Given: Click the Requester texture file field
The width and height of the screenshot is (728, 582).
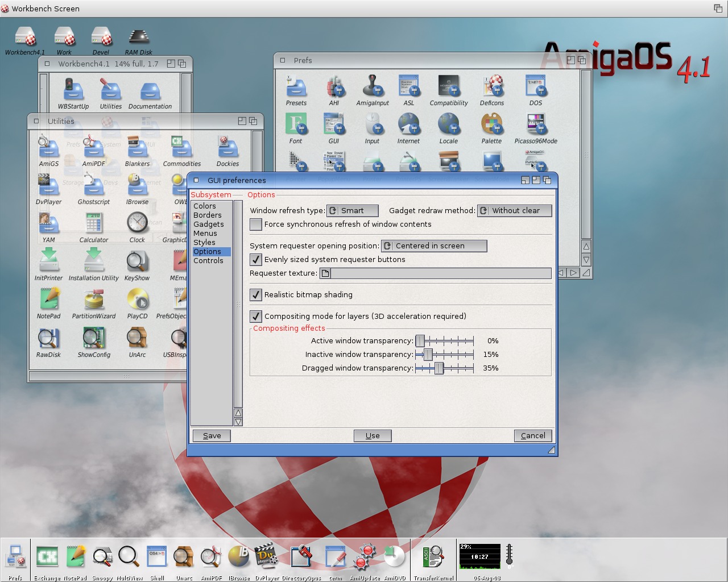Looking at the screenshot, I should coord(441,273).
